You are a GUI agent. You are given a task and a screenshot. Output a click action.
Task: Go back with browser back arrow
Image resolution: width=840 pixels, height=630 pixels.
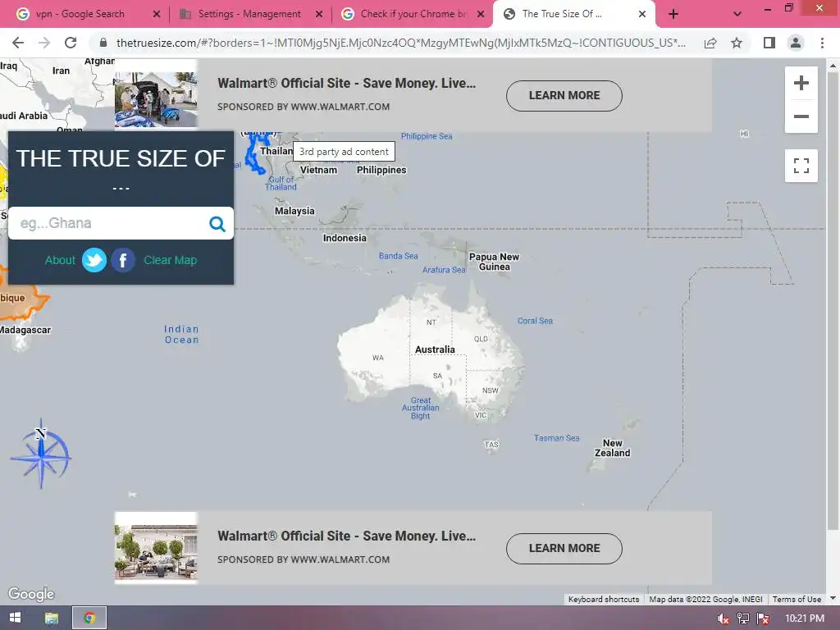point(18,43)
